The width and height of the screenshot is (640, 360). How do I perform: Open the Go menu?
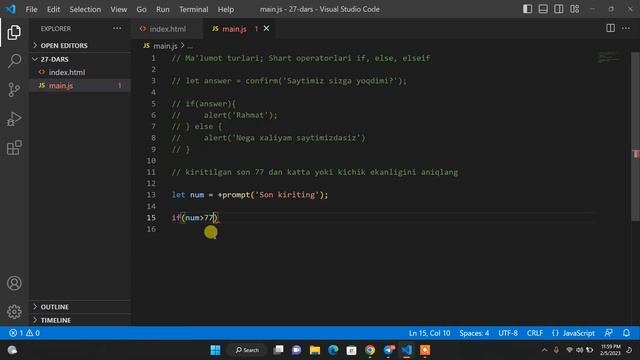(141, 9)
